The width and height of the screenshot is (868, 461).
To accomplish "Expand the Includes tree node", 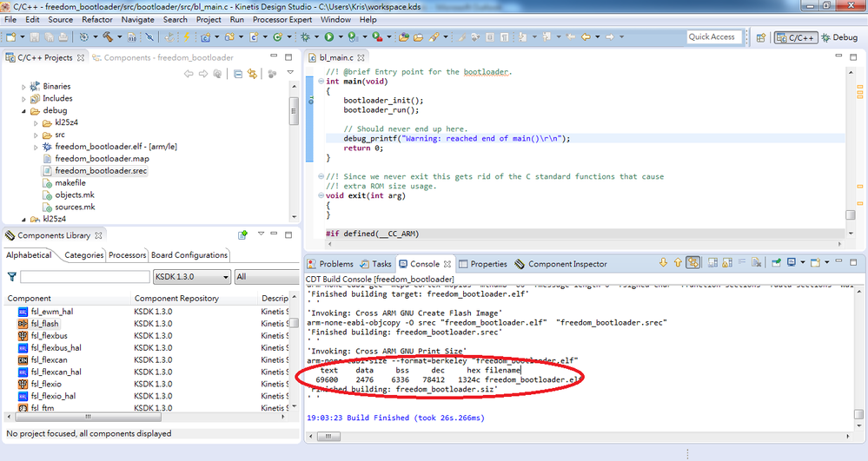I will [x=23, y=98].
